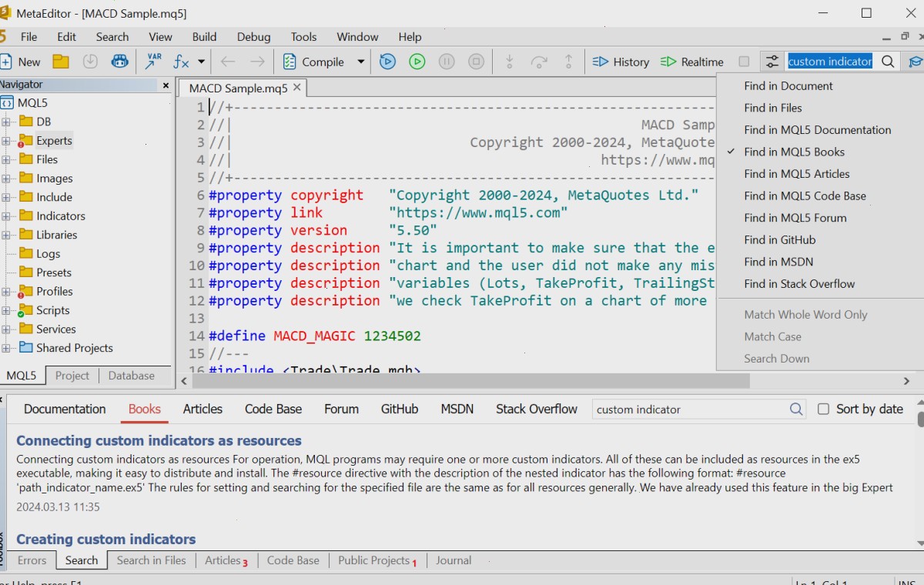Open search options sliders icon
924x585 pixels.
click(x=772, y=62)
